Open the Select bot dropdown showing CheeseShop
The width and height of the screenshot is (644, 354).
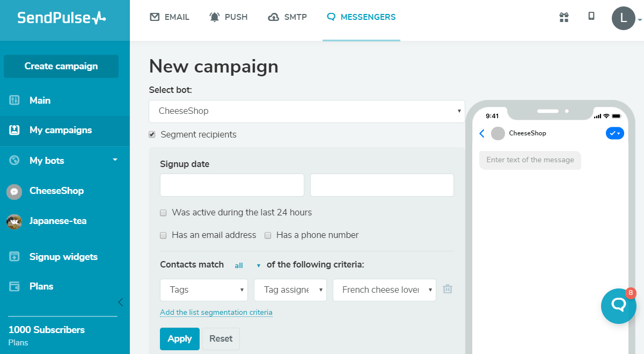[x=306, y=111]
